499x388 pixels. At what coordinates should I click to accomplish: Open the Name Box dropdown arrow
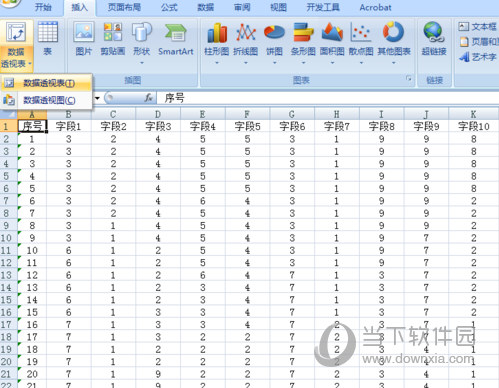click(97, 98)
